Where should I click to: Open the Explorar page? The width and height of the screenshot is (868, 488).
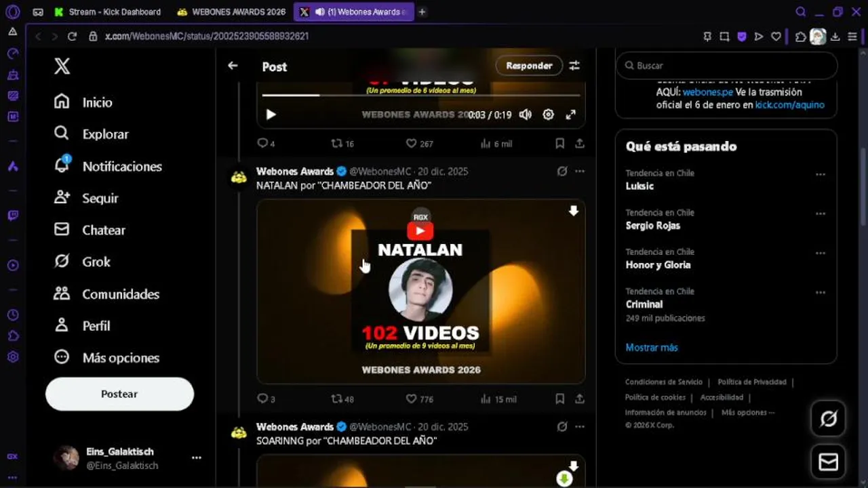click(91, 134)
